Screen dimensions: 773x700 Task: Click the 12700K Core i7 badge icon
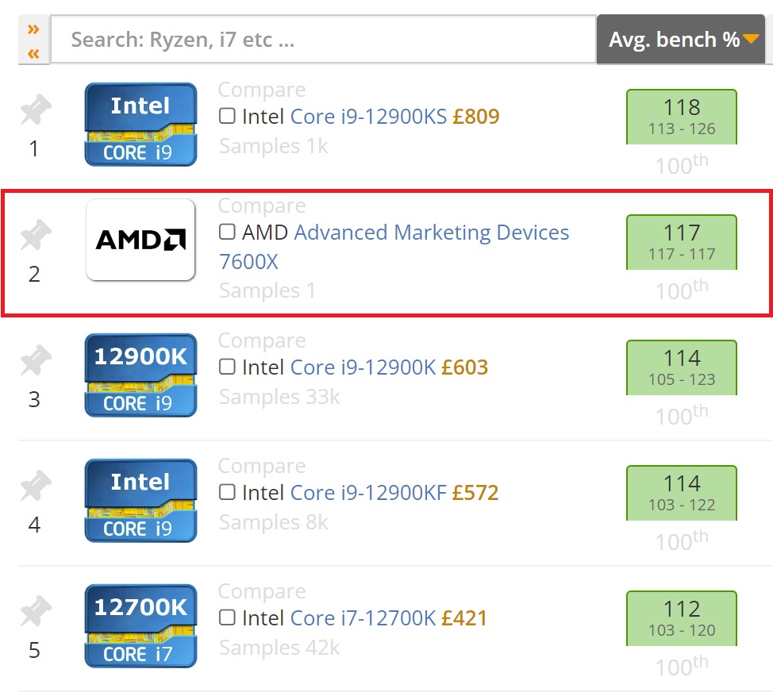[x=140, y=626]
